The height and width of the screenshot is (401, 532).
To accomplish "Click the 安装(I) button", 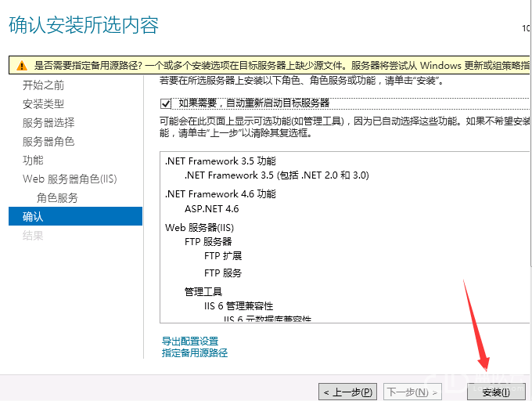I will click(496, 391).
